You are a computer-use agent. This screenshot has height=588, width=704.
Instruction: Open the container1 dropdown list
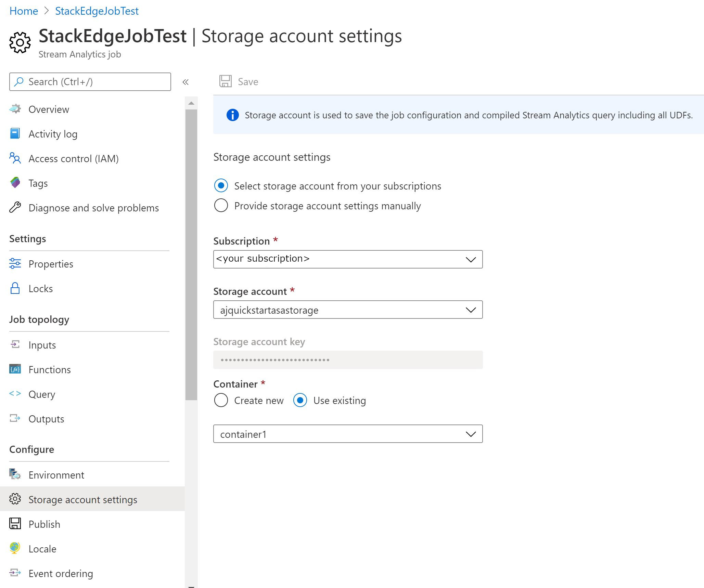click(348, 434)
